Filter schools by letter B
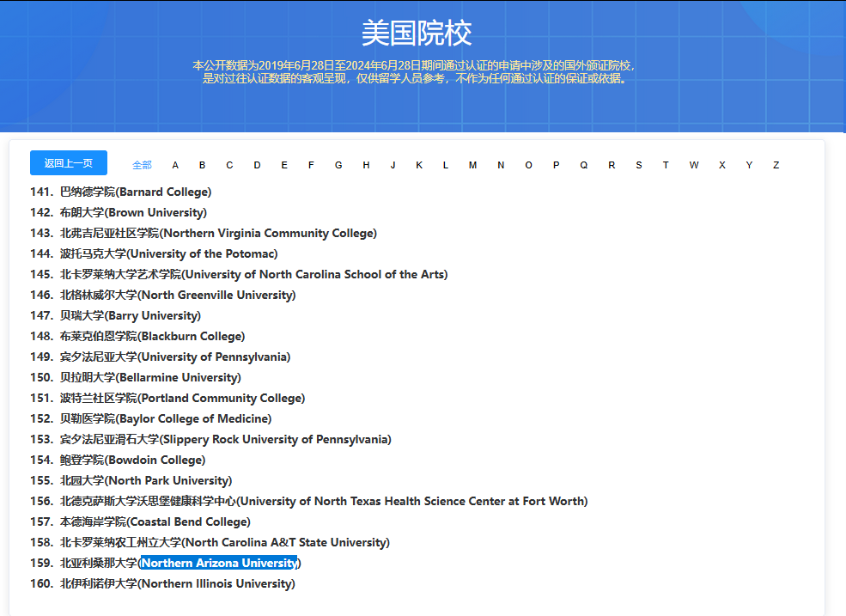The width and height of the screenshot is (846, 616). [x=203, y=165]
